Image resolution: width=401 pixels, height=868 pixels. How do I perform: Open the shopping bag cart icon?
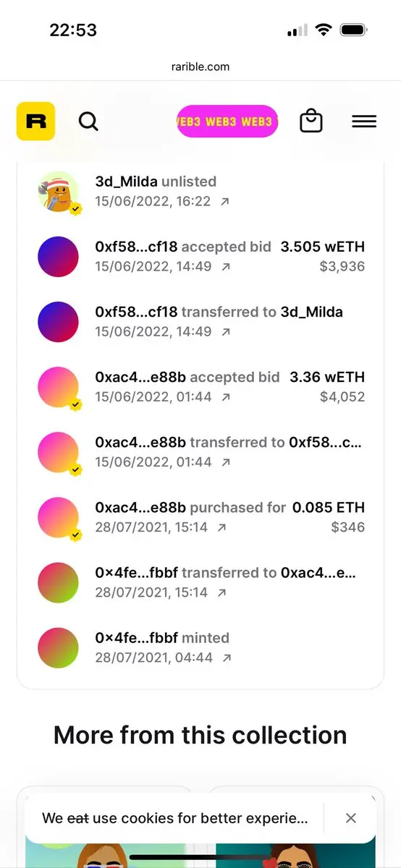[x=311, y=121]
